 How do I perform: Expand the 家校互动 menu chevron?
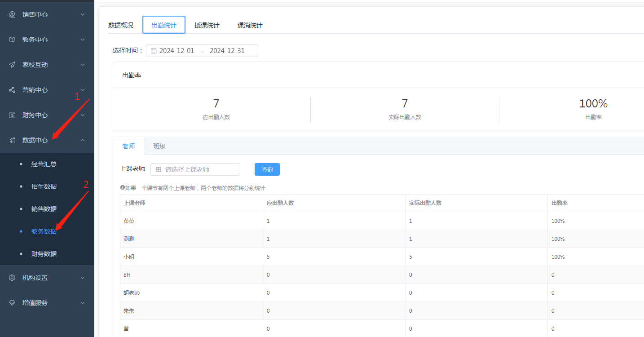pos(83,65)
